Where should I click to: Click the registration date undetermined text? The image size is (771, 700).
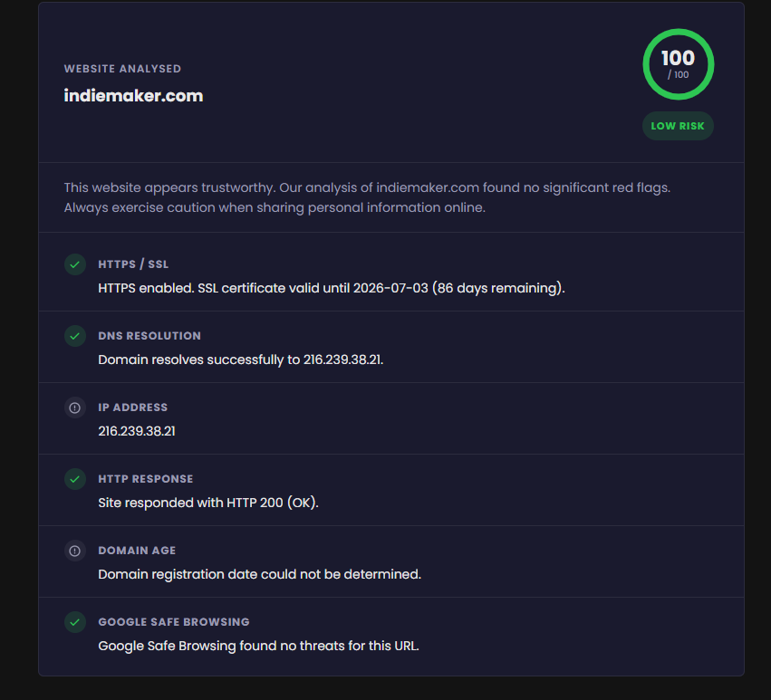pos(259,574)
